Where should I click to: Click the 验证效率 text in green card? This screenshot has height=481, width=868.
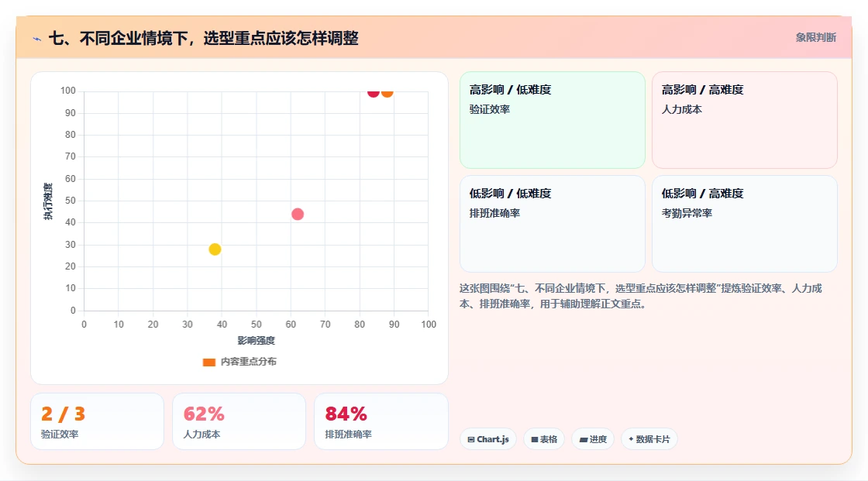tap(490, 109)
